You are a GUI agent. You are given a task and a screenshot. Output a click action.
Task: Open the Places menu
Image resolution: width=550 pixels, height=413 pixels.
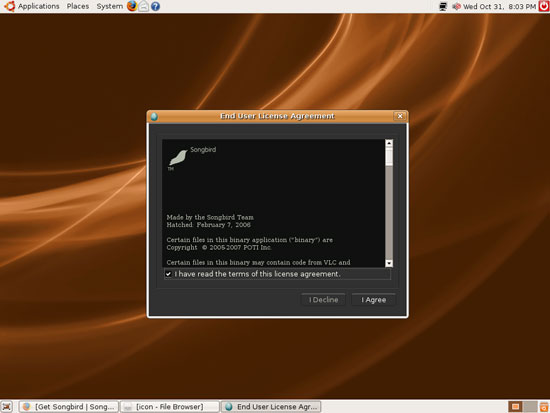tap(78, 6)
